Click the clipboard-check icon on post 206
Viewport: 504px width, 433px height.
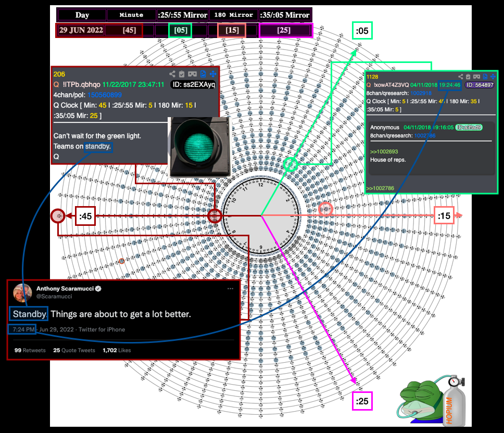pos(182,74)
